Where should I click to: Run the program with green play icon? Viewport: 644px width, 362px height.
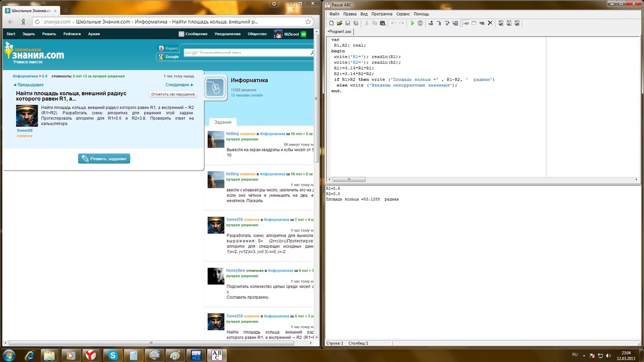coord(412,23)
